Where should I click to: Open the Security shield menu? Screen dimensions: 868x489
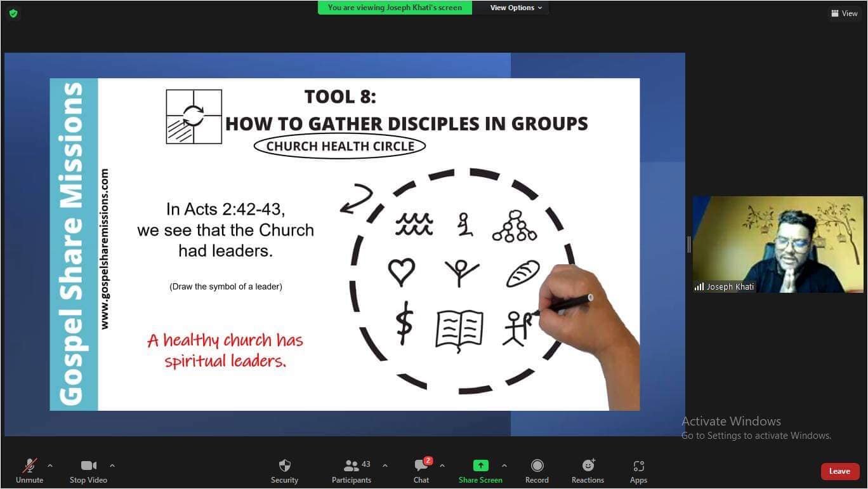click(284, 471)
